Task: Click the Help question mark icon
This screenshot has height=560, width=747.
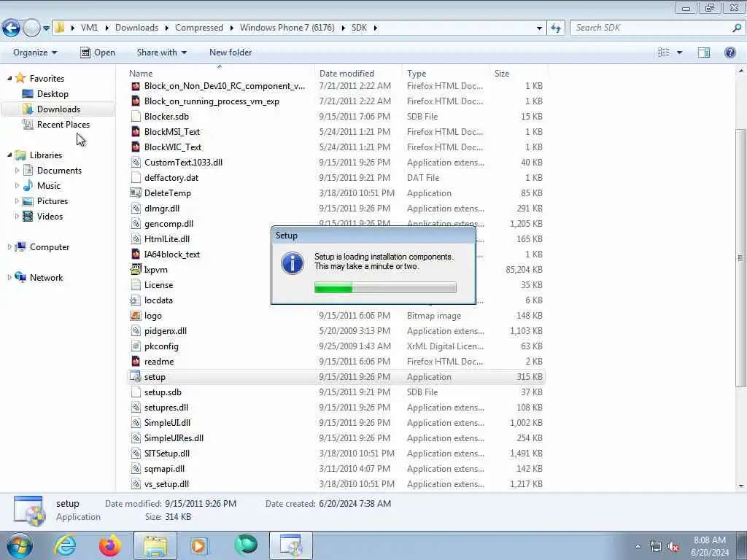Action: [729, 52]
